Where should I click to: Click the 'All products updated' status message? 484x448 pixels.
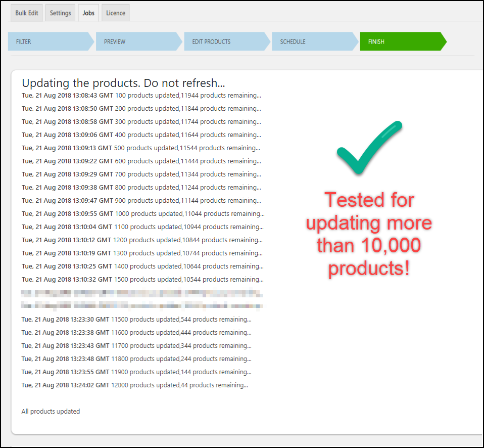(x=51, y=412)
